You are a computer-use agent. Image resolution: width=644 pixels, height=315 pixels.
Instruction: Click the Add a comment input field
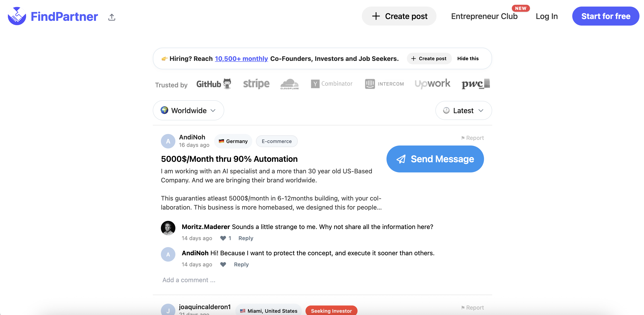click(x=322, y=280)
